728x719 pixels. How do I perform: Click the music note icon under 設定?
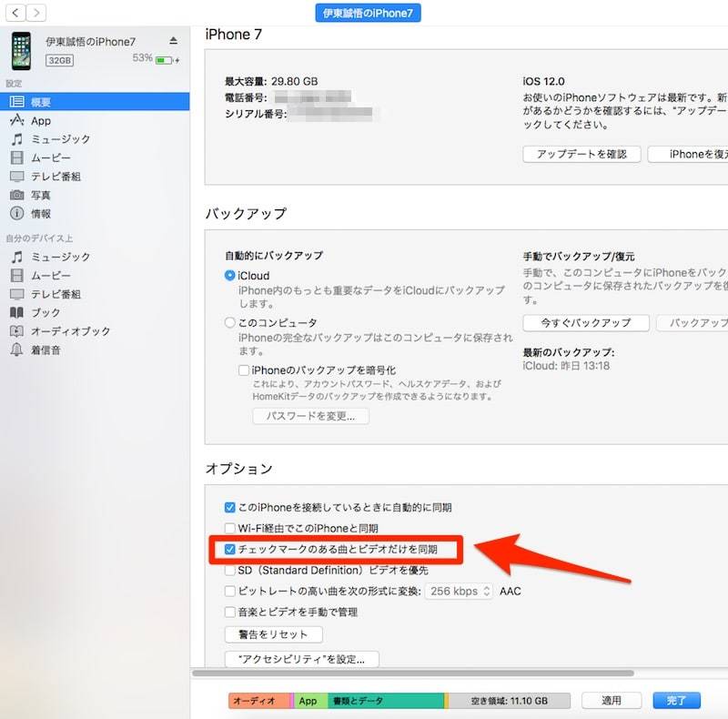[17, 139]
